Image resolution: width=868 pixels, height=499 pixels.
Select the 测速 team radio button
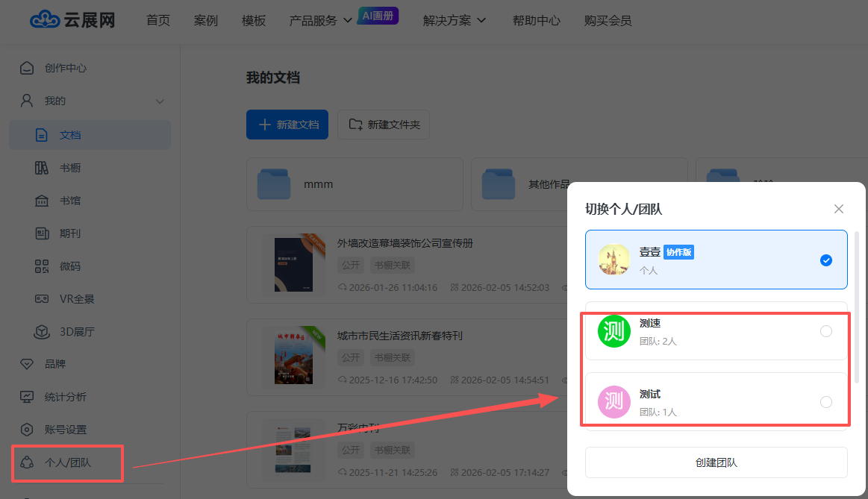pos(825,331)
